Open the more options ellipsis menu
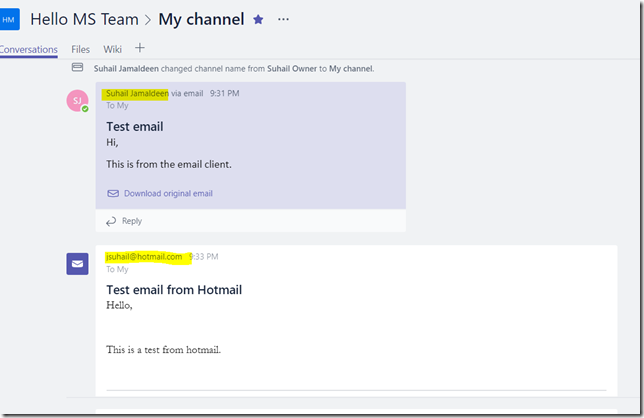The image size is (644, 418). tap(283, 19)
